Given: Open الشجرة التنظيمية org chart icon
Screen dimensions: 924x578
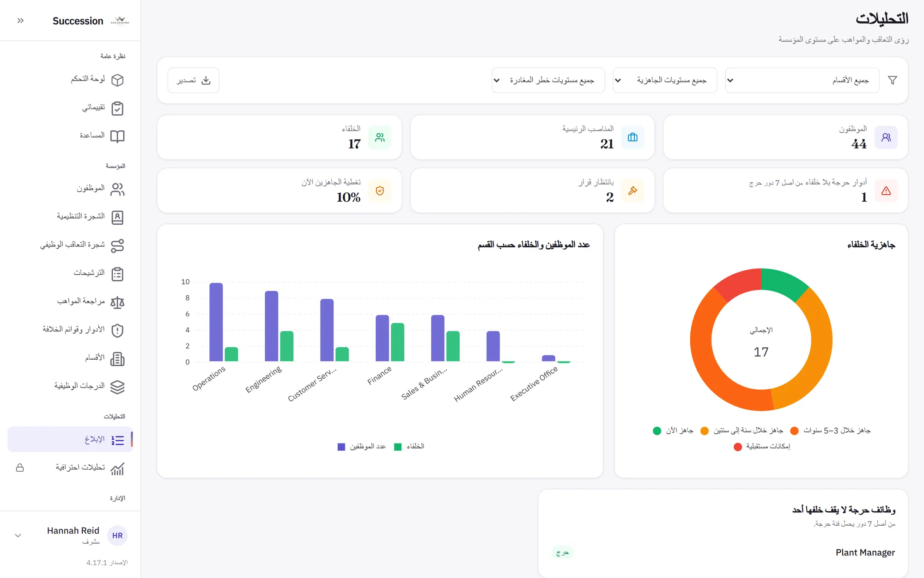Looking at the screenshot, I should (117, 217).
